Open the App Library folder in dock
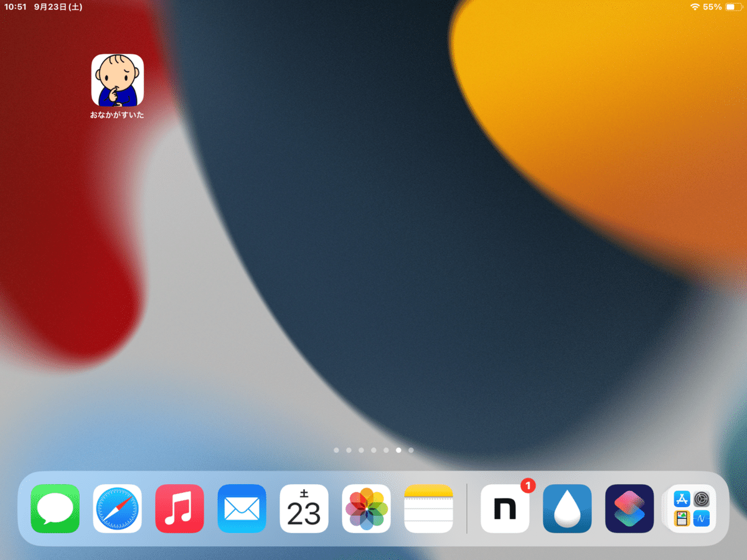The image size is (747, 560). pyautogui.click(x=692, y=508)
